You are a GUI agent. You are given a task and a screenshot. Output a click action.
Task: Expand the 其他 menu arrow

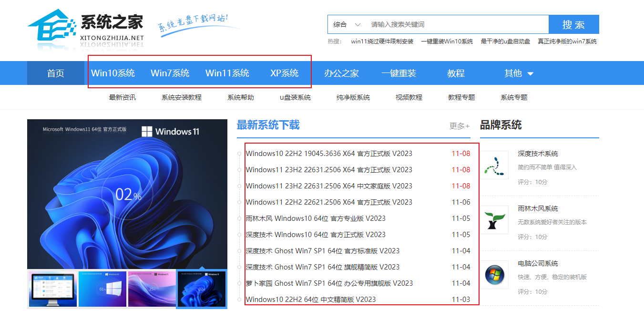pos(530,74)
